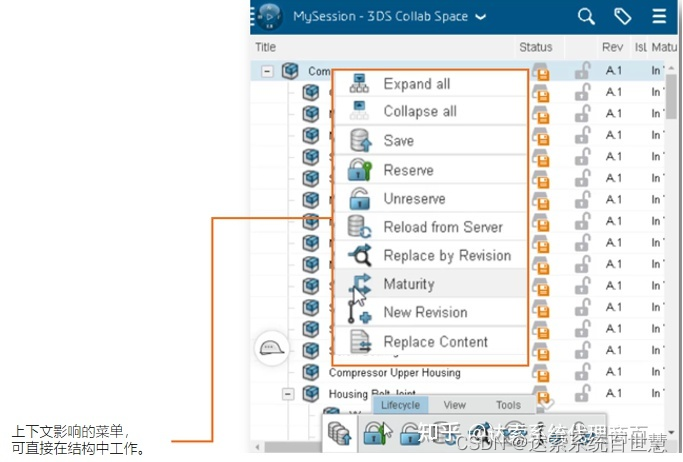Switch to the Lifecycle tab
Image resolution: width=683 pixels, height=462 pixels.
[x=400, y=405]
